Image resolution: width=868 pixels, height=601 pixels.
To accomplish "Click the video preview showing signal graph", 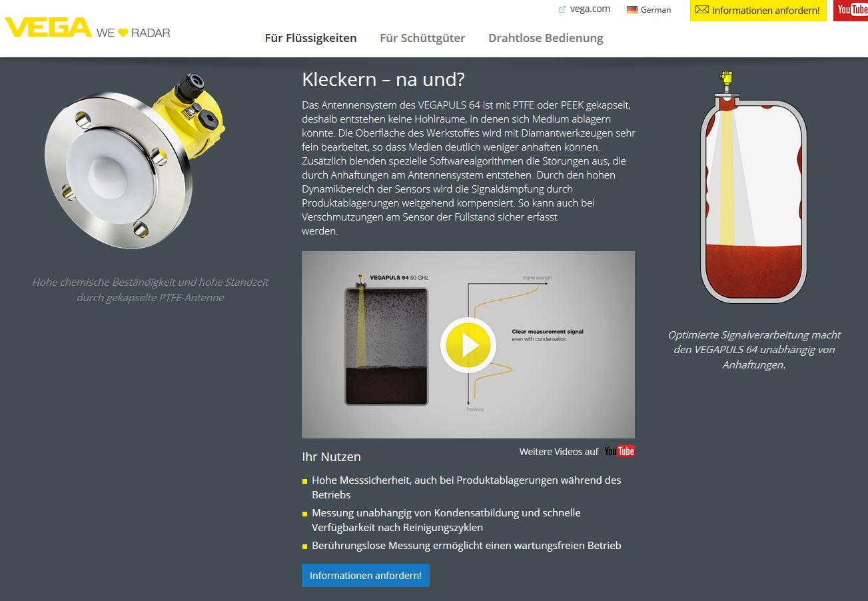I will click(468, 344).
